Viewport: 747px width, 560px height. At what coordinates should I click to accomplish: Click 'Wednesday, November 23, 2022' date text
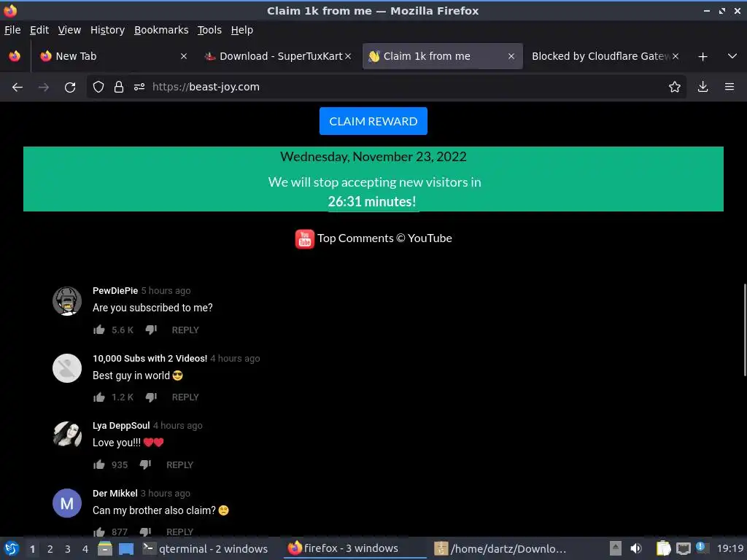coord(373,157)
